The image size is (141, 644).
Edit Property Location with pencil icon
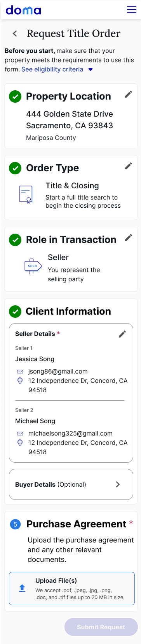[129, 94]
